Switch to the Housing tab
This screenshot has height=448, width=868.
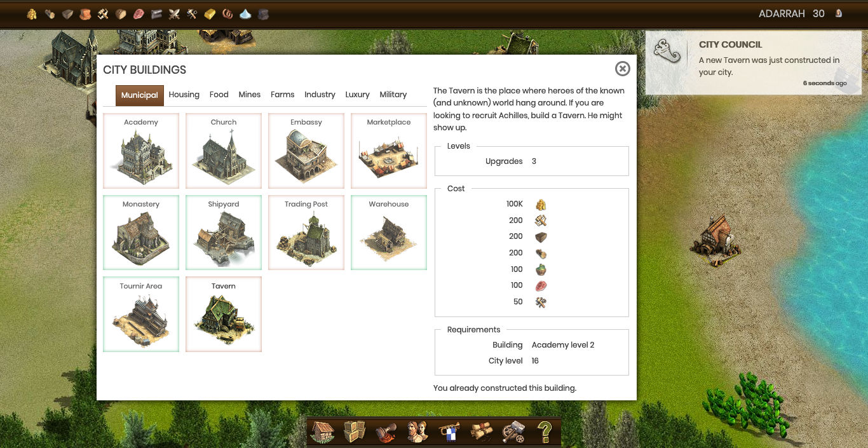(184, 95)
